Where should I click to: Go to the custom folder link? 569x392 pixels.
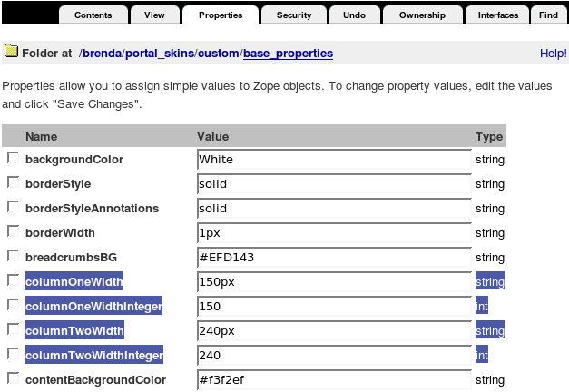tap(218, 54)
